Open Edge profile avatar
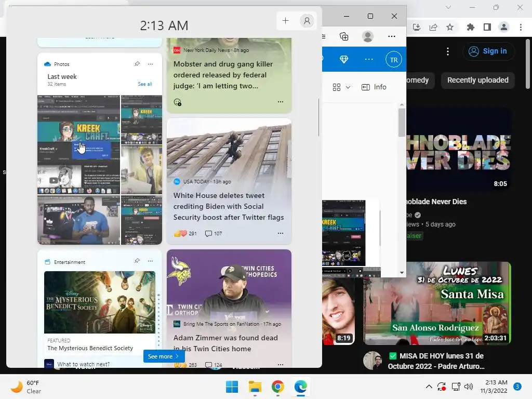Screen dimensions: 532x399 (x=368, y=36)
